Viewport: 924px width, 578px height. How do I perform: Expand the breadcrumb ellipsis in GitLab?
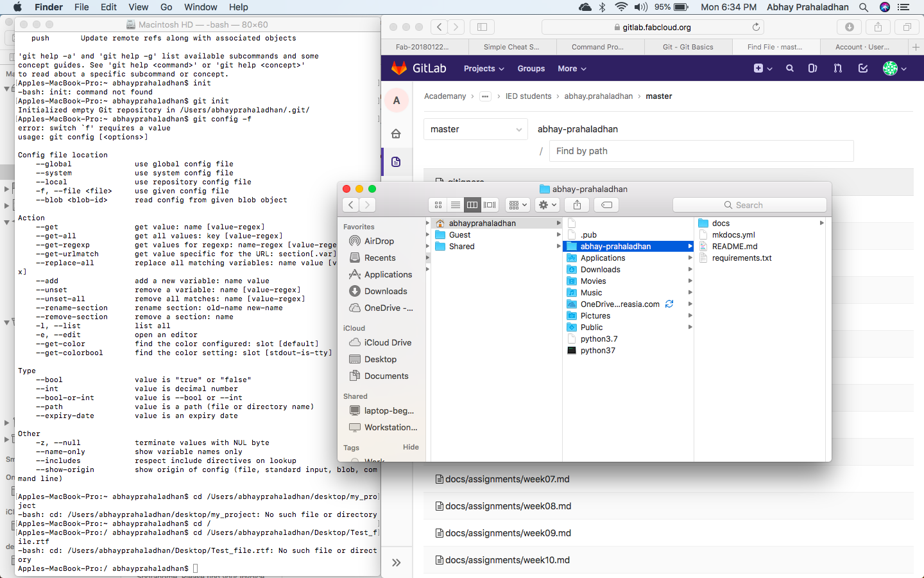click(x=485, y=96)
